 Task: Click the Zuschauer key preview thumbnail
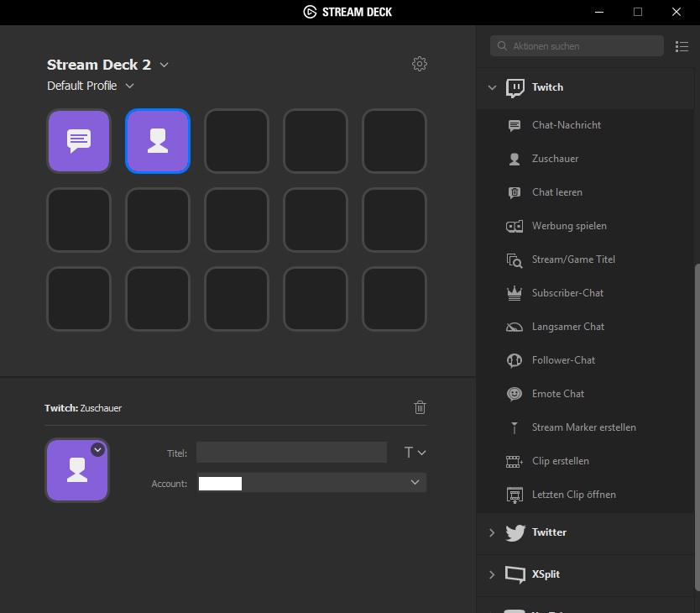77,470
